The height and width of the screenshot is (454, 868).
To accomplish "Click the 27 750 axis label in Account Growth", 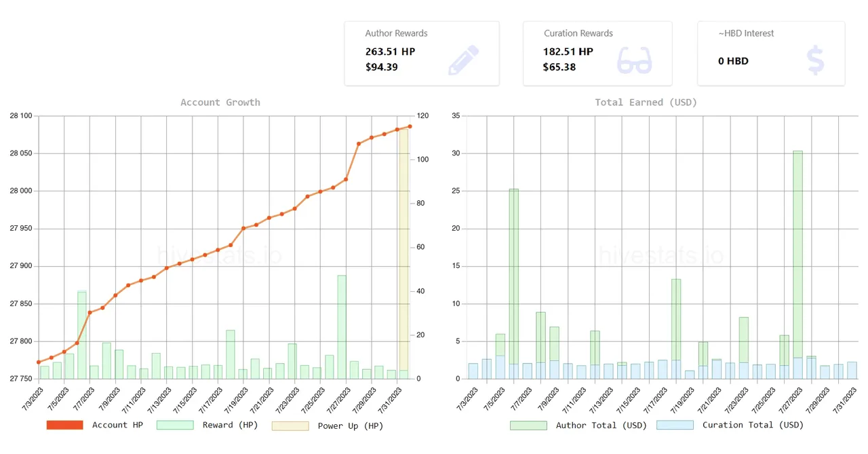I will (21, 379).
